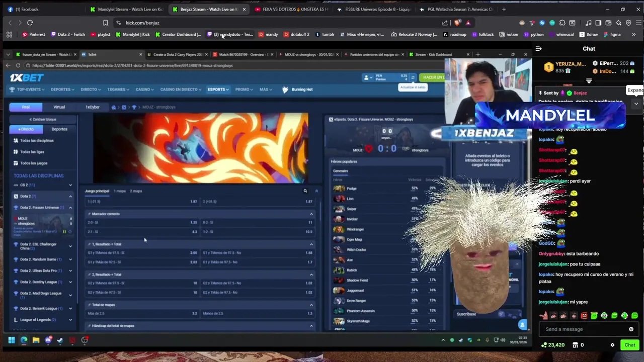Send the Patrick pointing quick emote
The width and height of the screenshot is (644, 362).
point(543,316)
